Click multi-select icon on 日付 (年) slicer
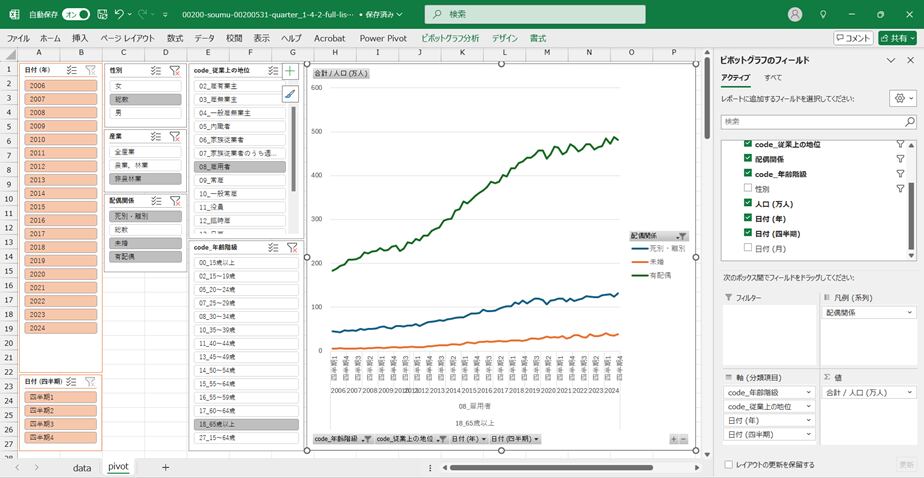The width and height of the screenshot is (924, 478). [72, 70]
